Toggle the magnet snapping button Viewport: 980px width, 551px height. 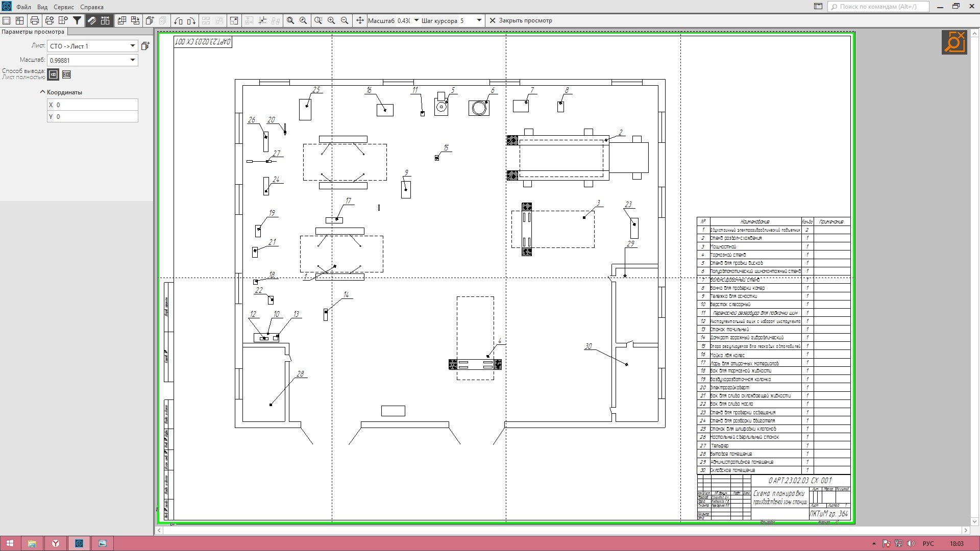91,20
